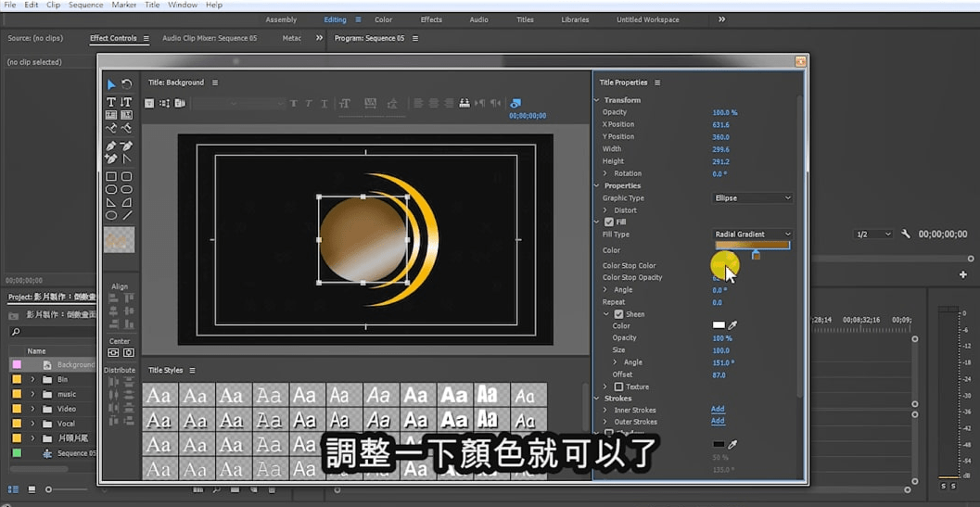The width and height of the screenshot is (980, 507).
Task: Switch to the Effects workspace tab
Action: tap(431, 20)
